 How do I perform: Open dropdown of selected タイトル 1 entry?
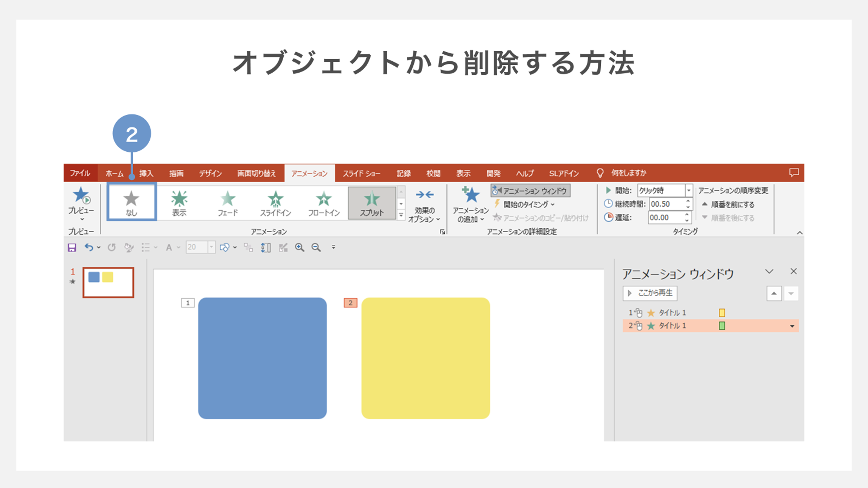792,326
